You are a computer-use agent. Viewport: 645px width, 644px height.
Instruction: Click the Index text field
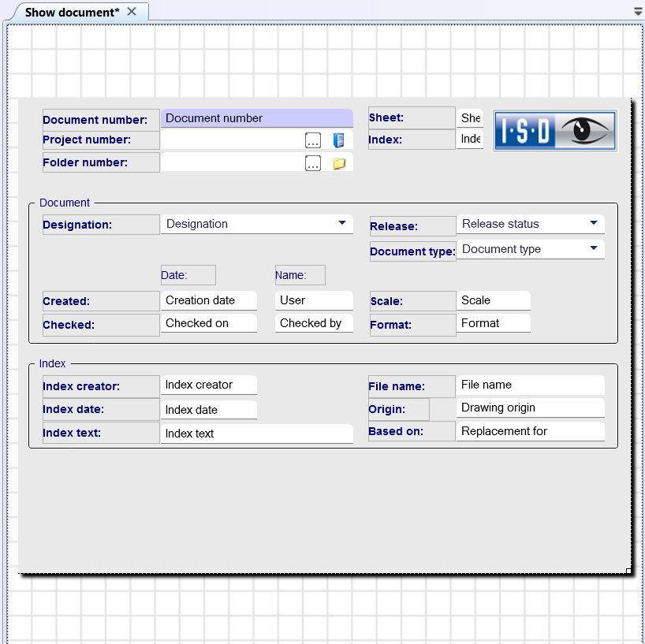click(257, 434)
